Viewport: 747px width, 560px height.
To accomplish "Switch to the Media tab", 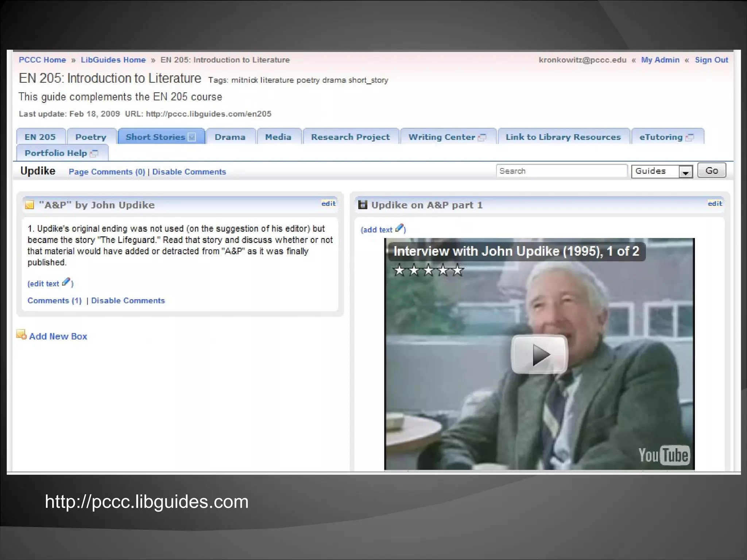I will 279,136.
